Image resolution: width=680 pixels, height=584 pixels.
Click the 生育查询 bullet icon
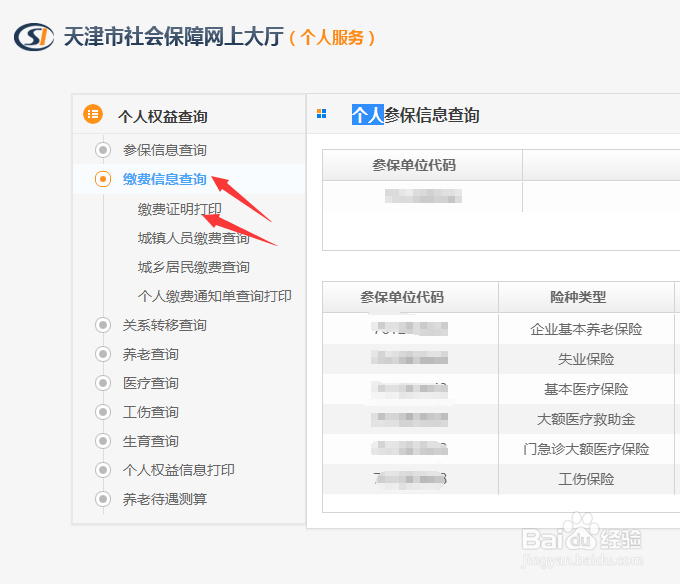[x=102, y=441]
